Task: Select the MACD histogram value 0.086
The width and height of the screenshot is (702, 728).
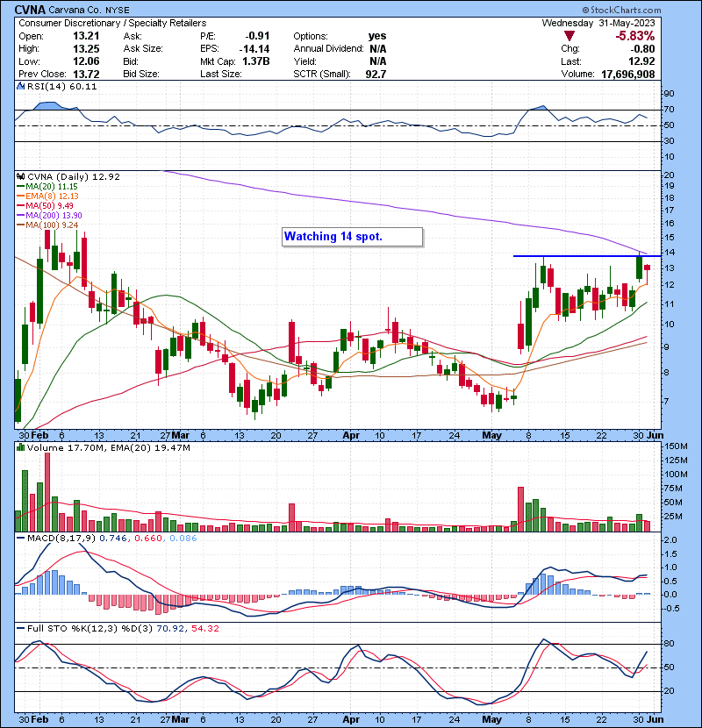Action: tap(183, 538)
